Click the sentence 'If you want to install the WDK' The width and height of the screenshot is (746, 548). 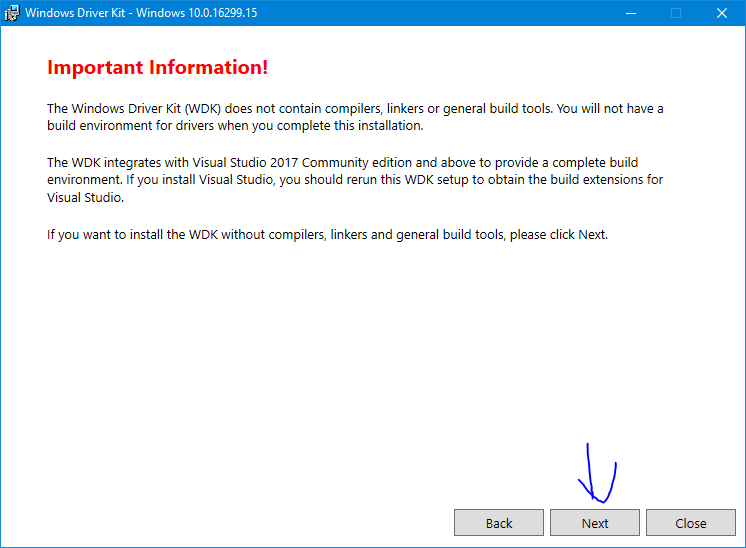(327, 235)
